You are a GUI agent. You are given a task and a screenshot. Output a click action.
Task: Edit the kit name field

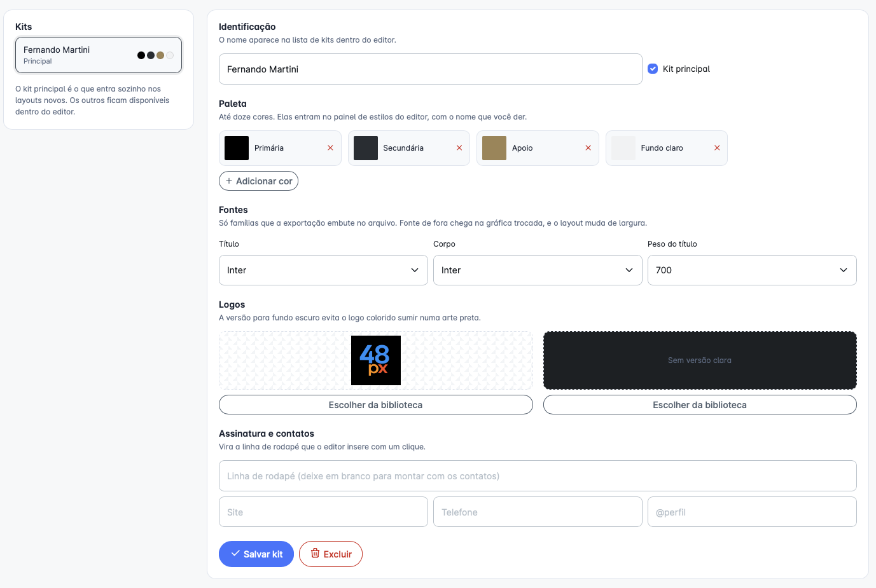point(431,69)
